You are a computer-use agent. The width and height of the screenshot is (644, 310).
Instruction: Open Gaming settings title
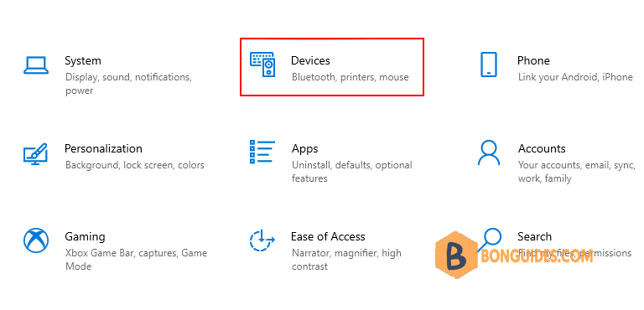tap(85, 237)
